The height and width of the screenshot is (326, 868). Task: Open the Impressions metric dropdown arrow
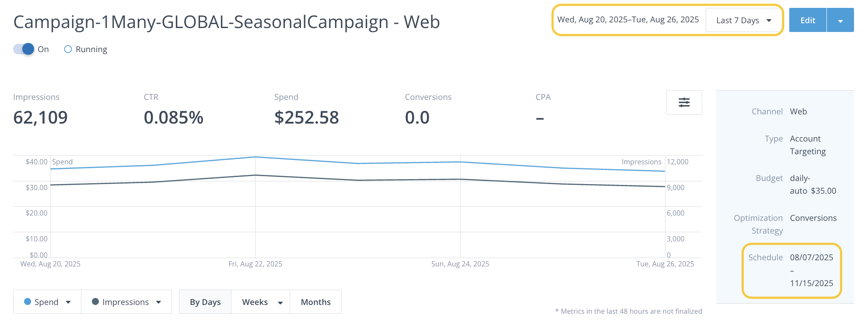pos(158,302)
